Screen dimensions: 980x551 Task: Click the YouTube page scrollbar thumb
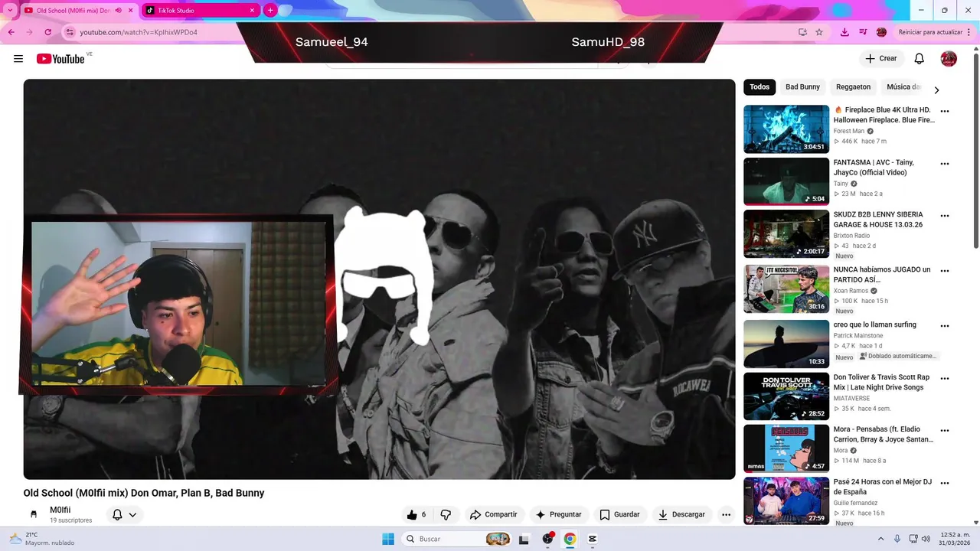975,149
